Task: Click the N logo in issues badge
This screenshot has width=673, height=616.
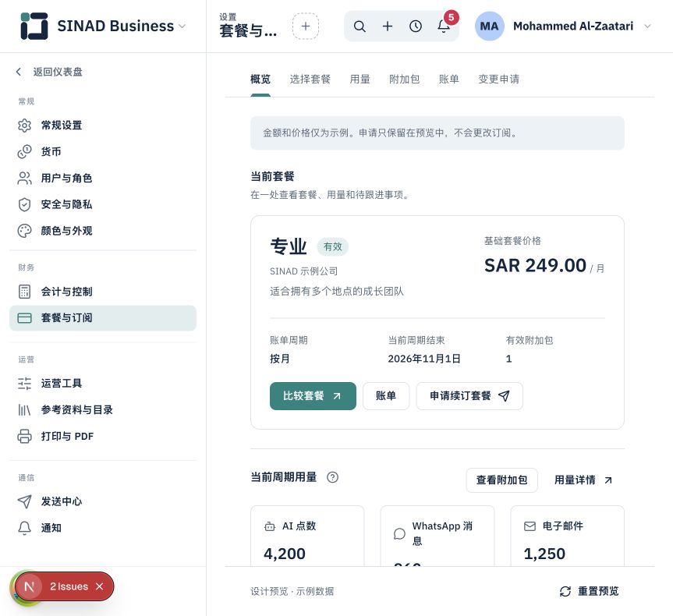Action: tap(29, 586)
